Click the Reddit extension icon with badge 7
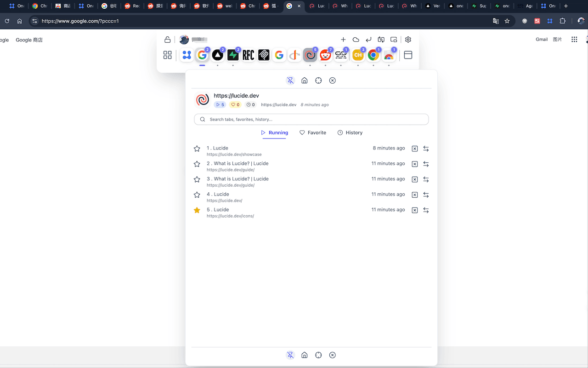This screenshot has height=368, width=588. coord(325,55)
